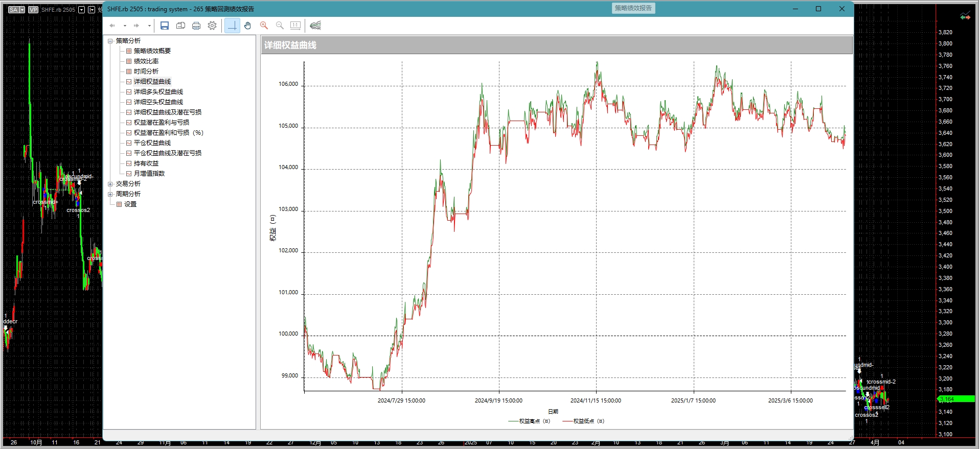
Task: Click the 100,000 y-axis label
Action: point(288,334)
